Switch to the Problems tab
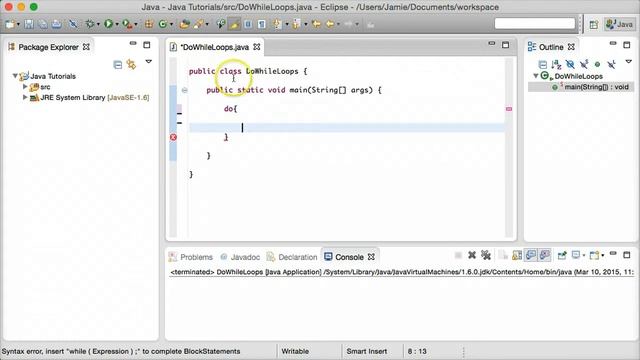Image resolution: width=640 pixels, height=360 pixels. click(x=190, y=257)
